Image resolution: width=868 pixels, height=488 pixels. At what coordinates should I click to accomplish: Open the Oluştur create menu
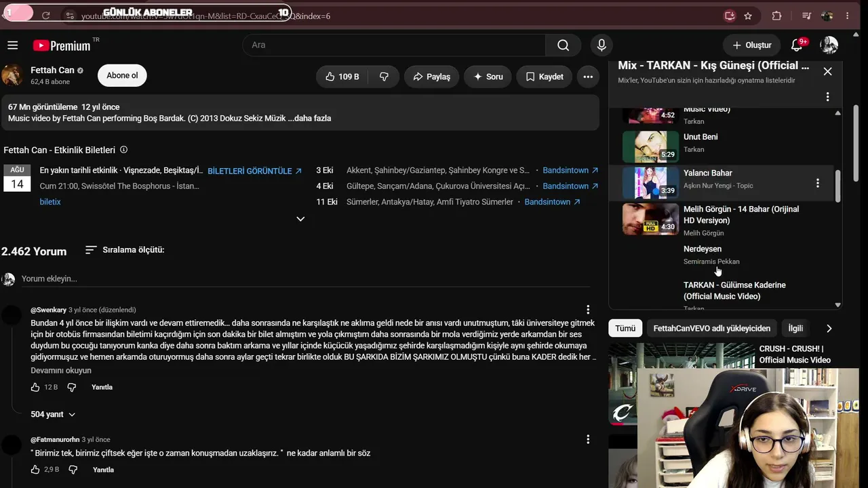751,45
